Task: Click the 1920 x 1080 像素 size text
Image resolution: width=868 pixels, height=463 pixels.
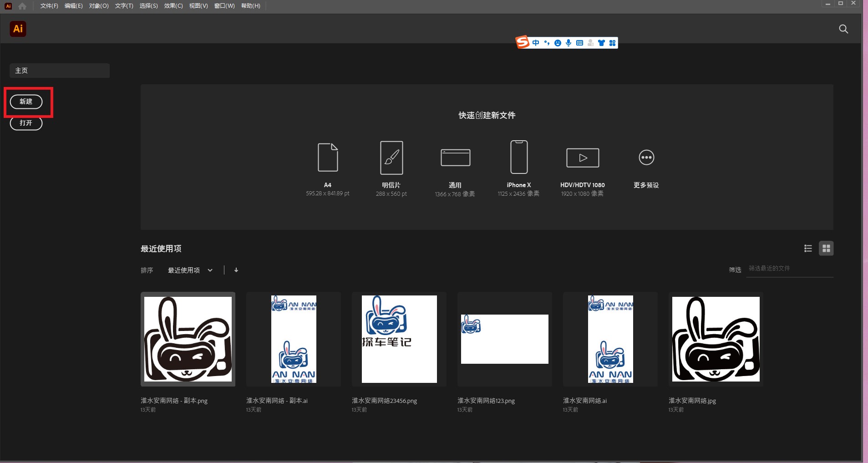Action: [x=583, y=193]
